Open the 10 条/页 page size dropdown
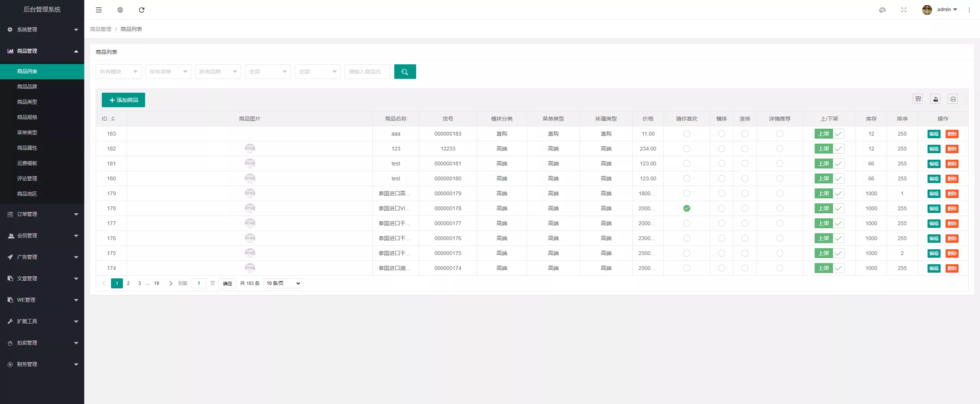Viewport: 980px width, 404px height. pyautogui.click(x=283, y=283)
